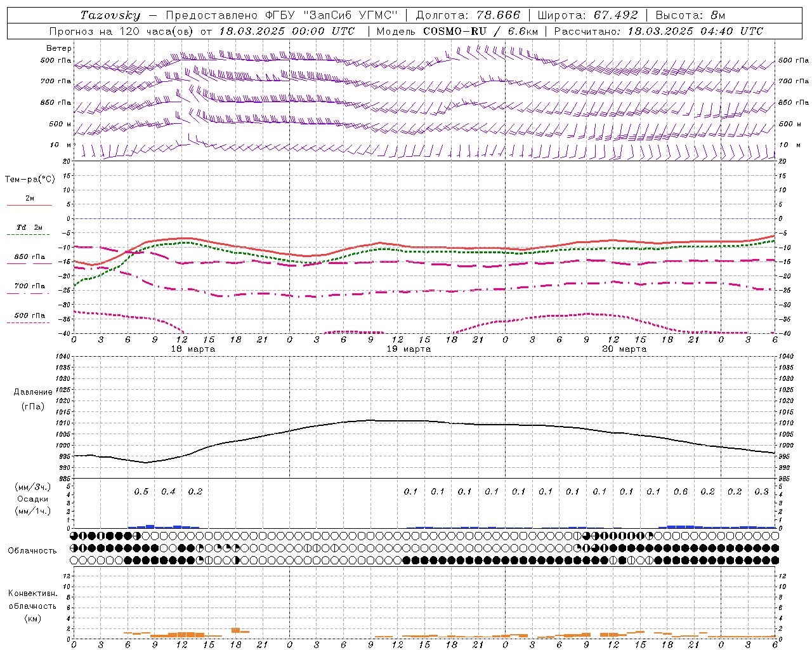
Task: Click the (мм/3ч.) precipitation unit label
Action: coord(33,487)
